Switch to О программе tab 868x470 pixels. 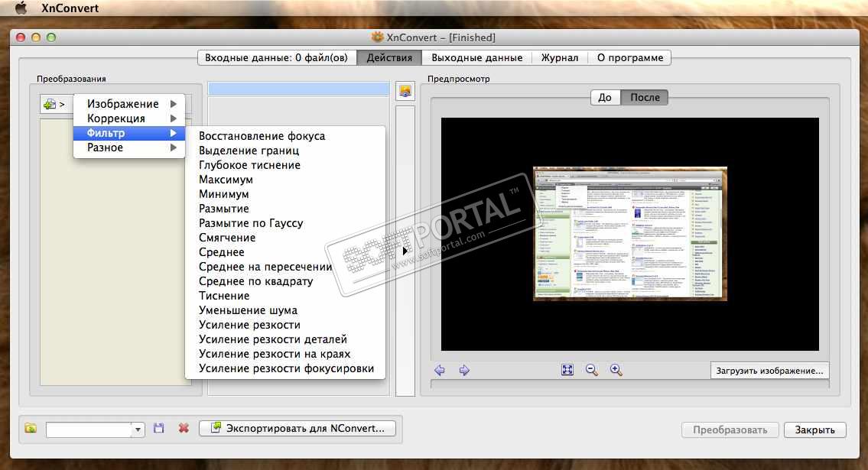click(x=629, y=57)
